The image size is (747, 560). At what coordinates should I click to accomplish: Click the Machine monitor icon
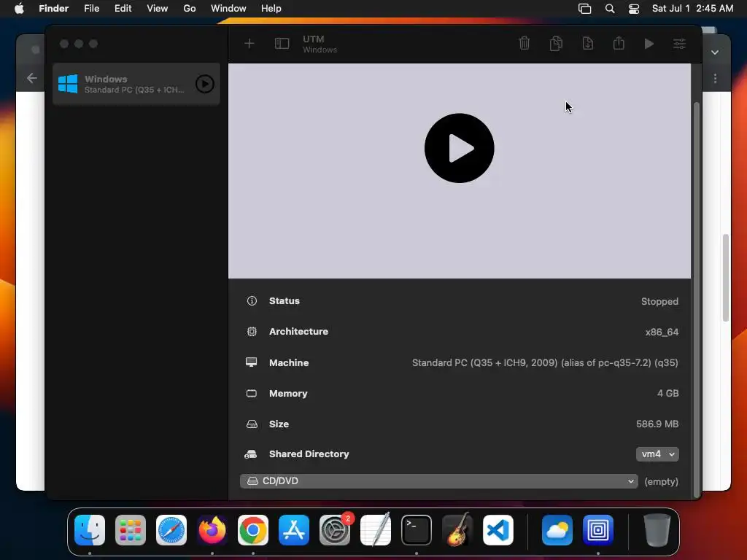[251, 362]
